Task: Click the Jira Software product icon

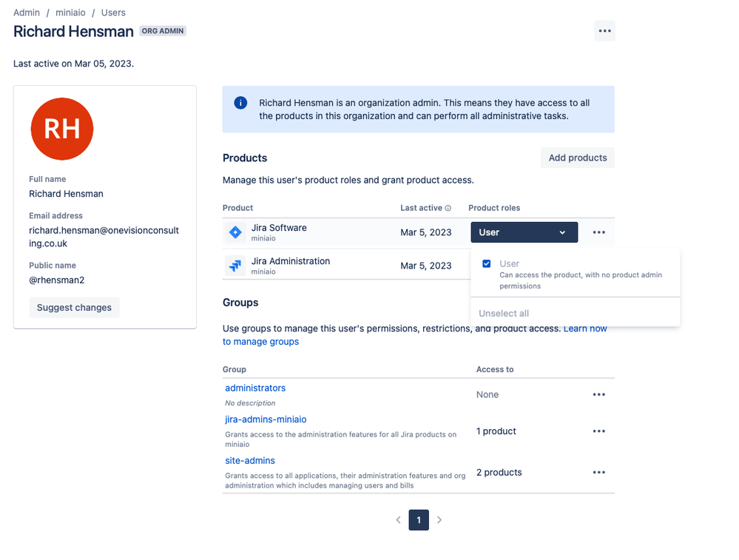Action: (235, 232)
